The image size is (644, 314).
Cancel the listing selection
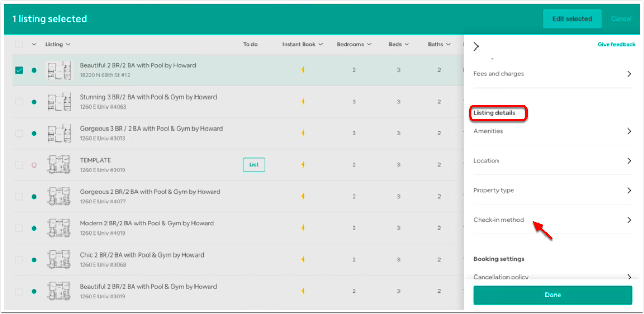[x=621, y=19]
